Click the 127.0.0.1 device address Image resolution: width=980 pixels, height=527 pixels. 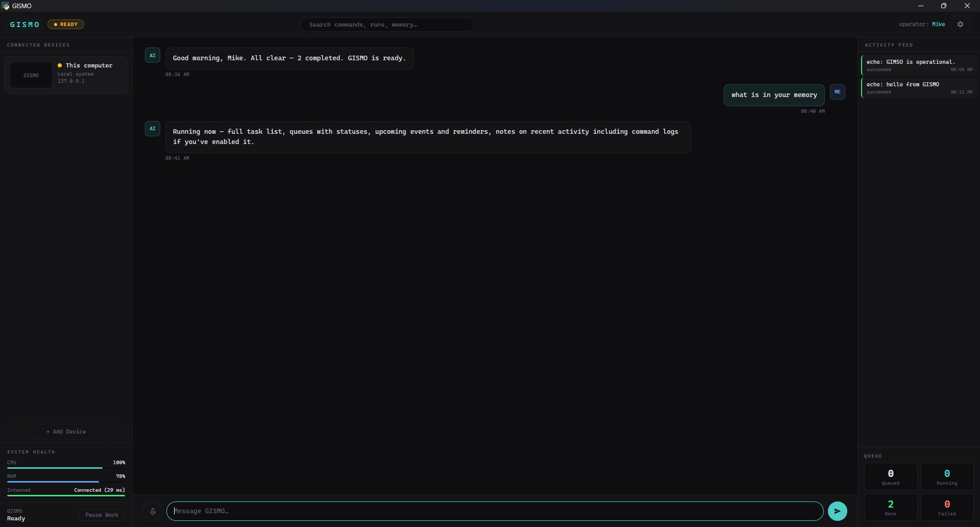coord(71,81)
